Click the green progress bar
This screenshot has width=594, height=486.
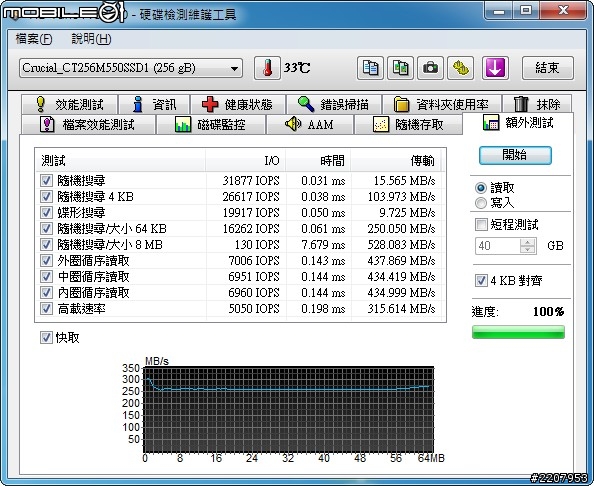(x=518, y=332)
